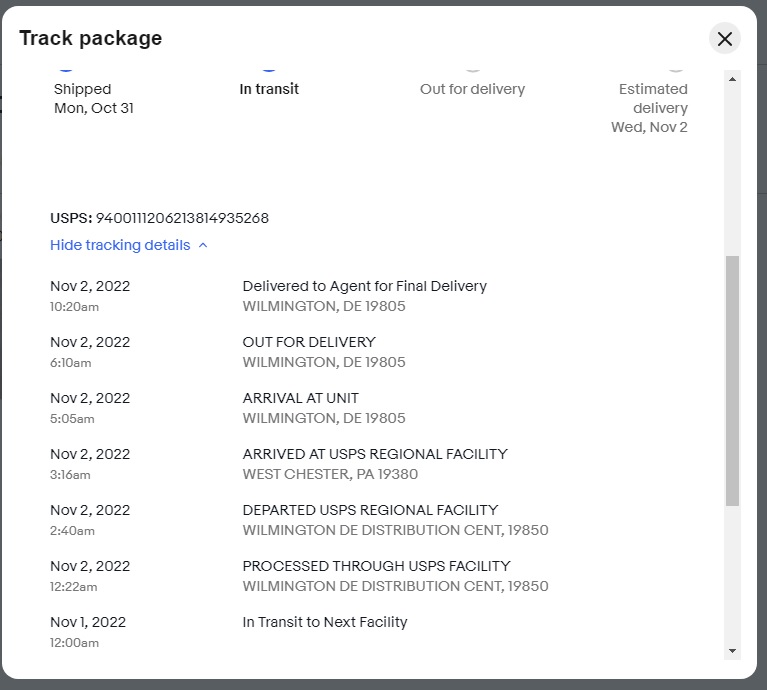Click the scrollbar down arrow

click(733, 651)
